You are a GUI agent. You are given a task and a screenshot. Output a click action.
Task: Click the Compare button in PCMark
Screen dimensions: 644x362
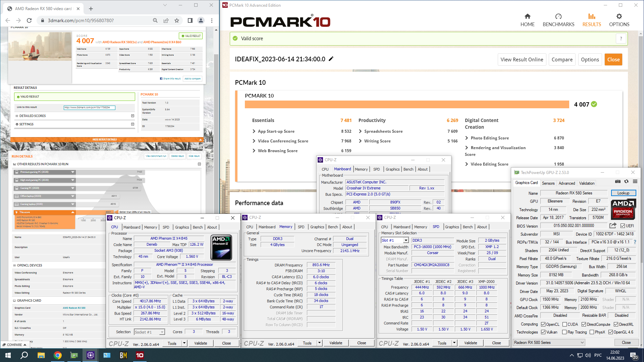pos(562,60)
